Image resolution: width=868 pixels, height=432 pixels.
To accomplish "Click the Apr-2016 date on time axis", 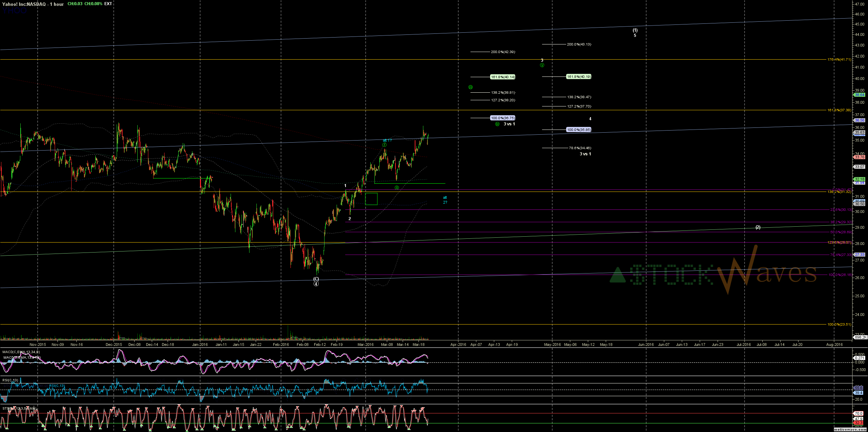I will click(458, 344).
